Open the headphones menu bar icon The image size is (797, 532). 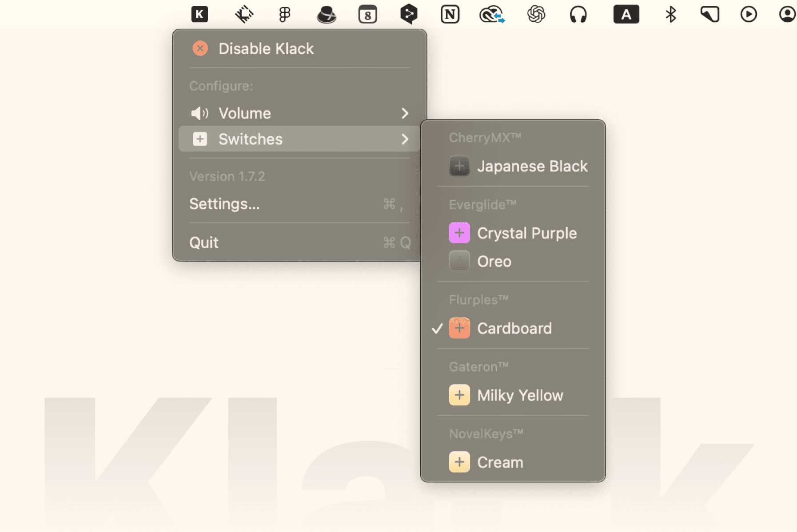(x=578, y=14)
